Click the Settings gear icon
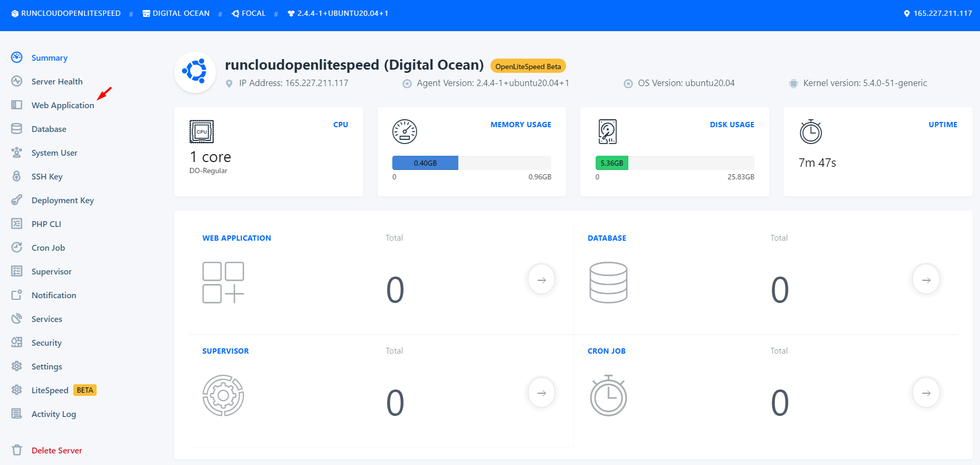This screenshot has width=980, height=465. coord(17,366)
